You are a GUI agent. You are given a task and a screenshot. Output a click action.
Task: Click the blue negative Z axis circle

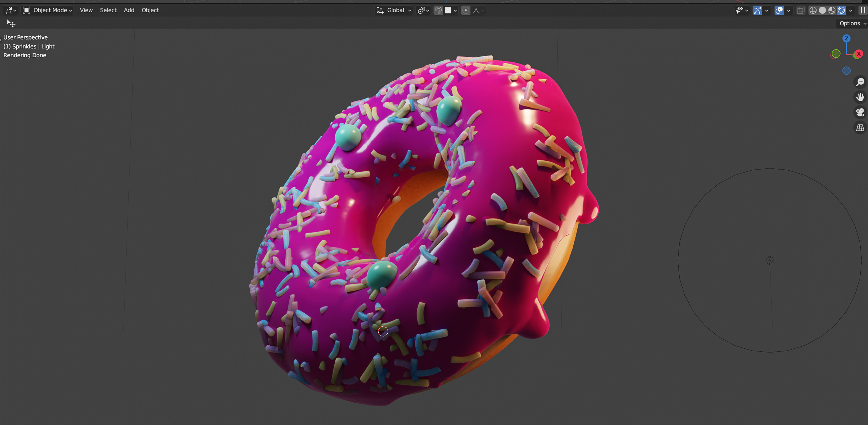846,71
